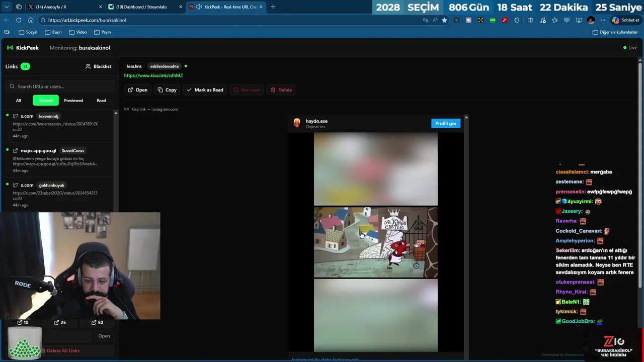Click the KickPeek logo
Screen dimensions: 644x362
23,48
